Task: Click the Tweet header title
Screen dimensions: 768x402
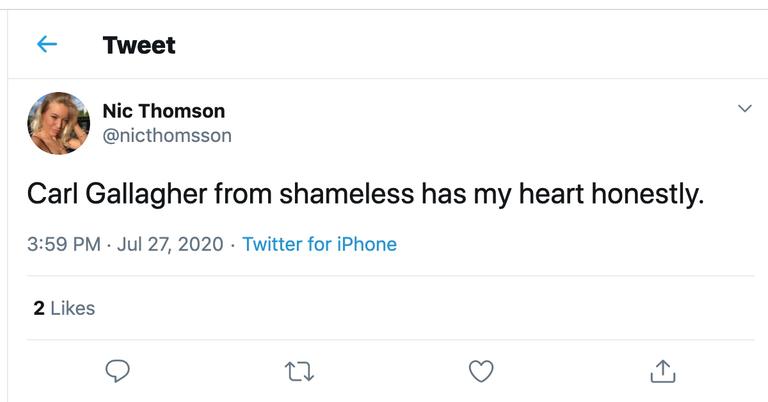Action: 139,45
